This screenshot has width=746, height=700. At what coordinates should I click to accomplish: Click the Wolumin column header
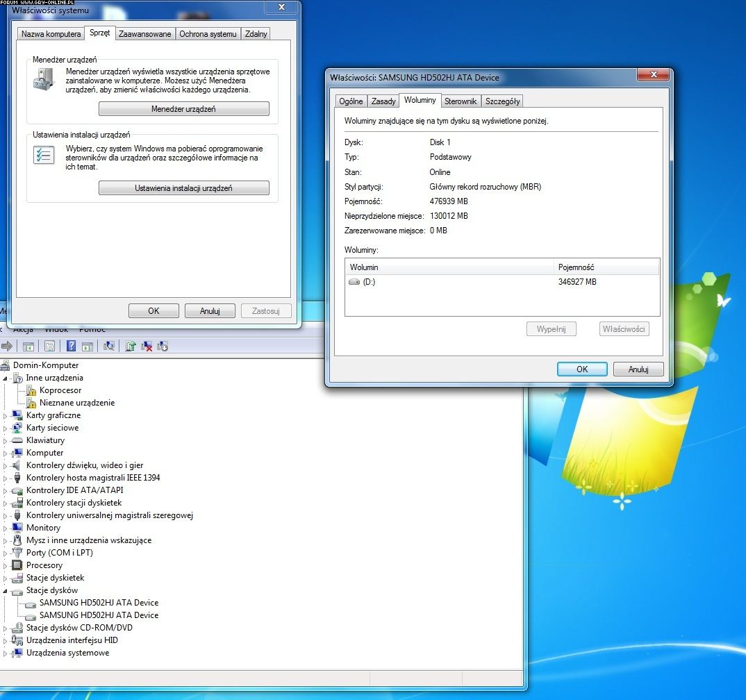449,267
